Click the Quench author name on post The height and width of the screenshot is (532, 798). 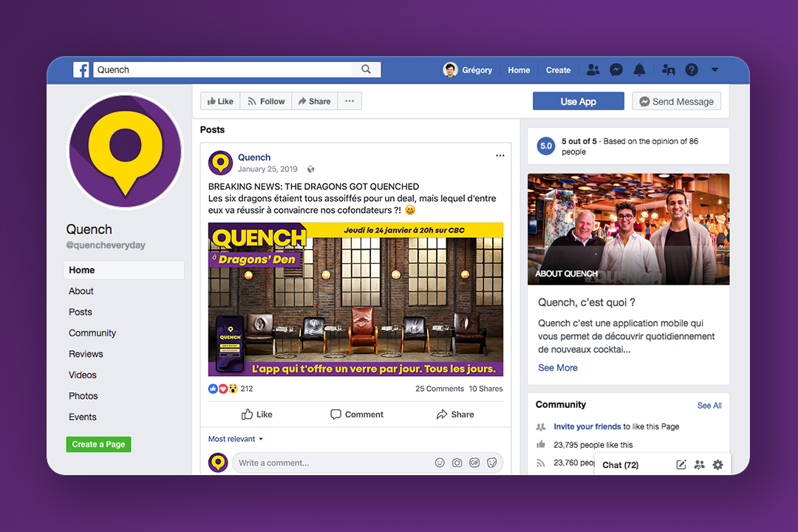[254, 157]
